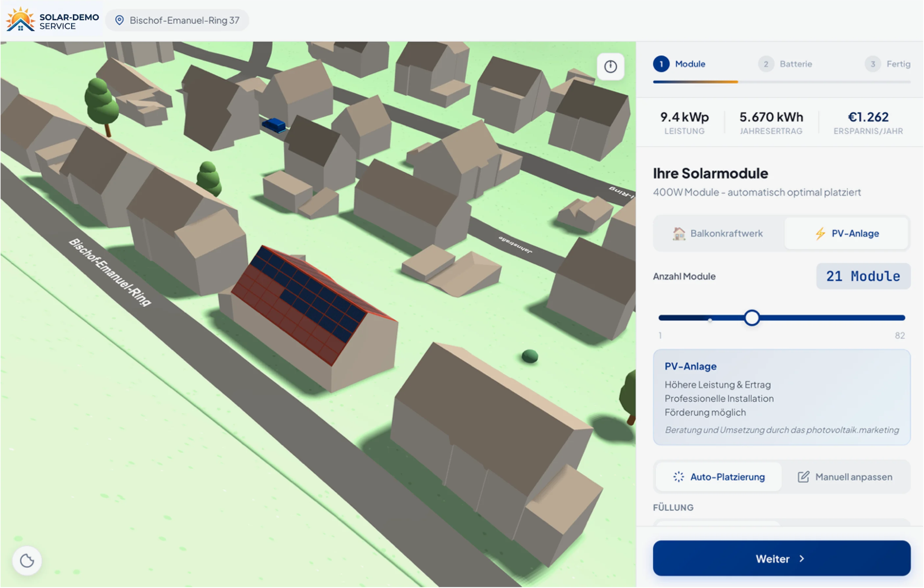Enable Auto-Platzierung mode
Screen dimensions: 924x588
tap(719, 477)
